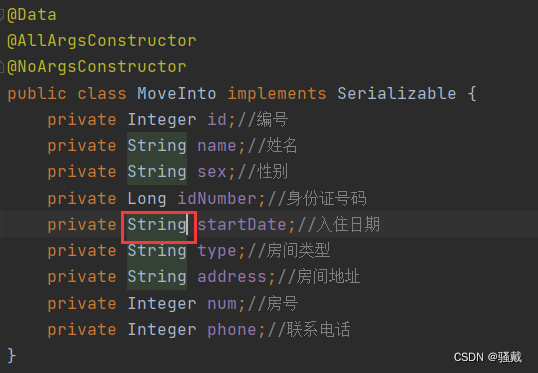Click the CSDN @骚戴 watermark

488,357
